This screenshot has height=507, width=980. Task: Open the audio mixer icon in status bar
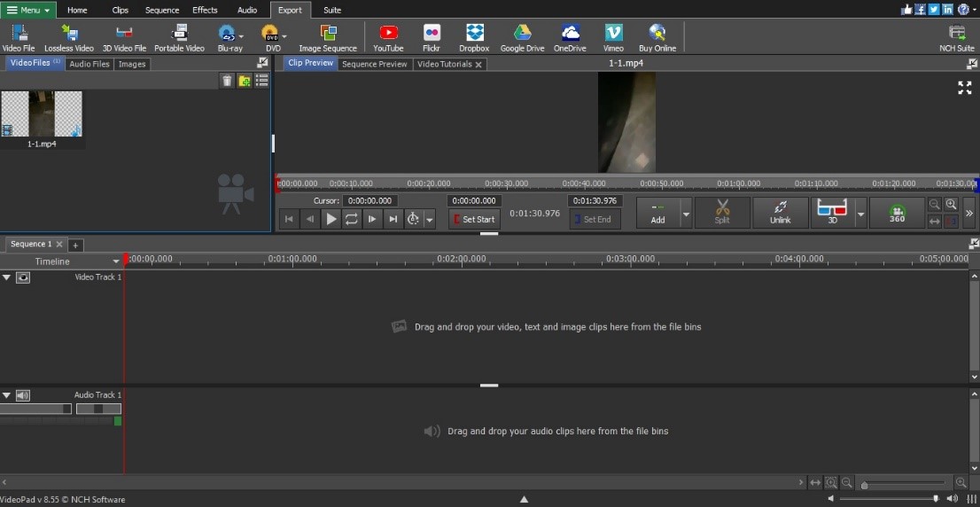(x=971, y=499)
